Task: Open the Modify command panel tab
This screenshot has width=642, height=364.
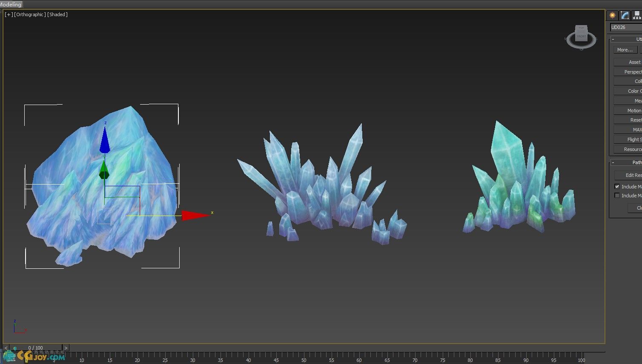Action: pyautogui.click(x=625, y=15)
